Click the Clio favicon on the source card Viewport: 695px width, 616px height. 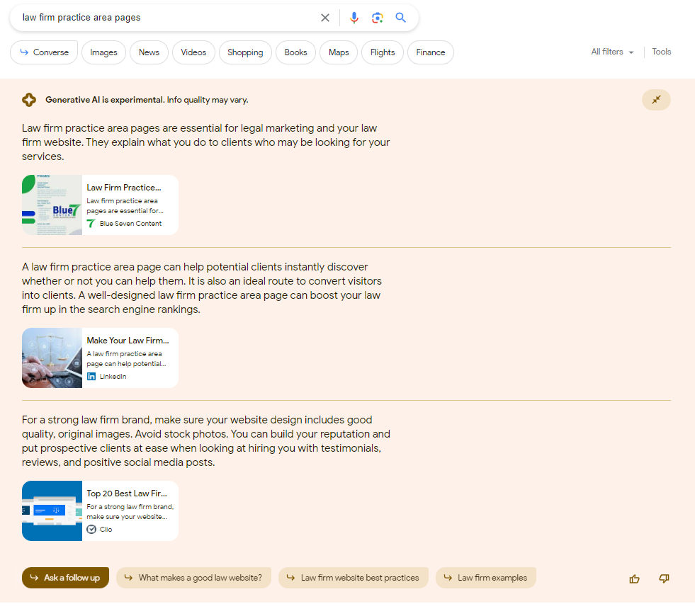[x=91, y=529]
